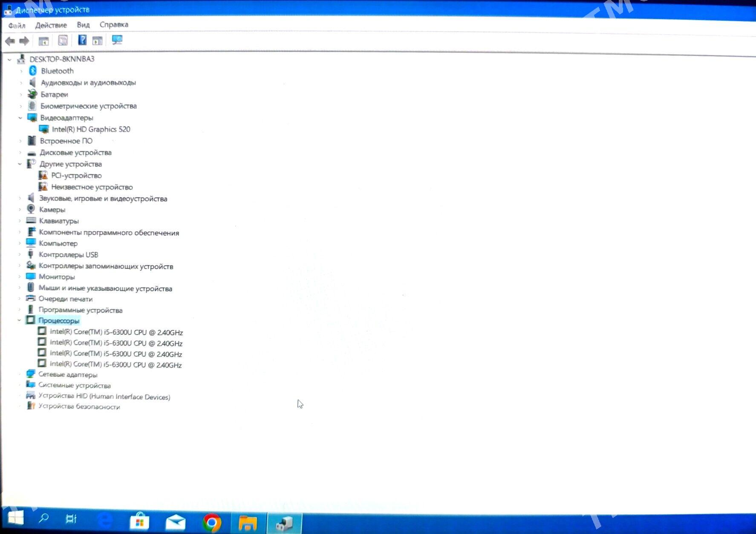756x534 pixels.
Task: Click the Forward arrow toolbar button
Action: [x=24, y=41]
